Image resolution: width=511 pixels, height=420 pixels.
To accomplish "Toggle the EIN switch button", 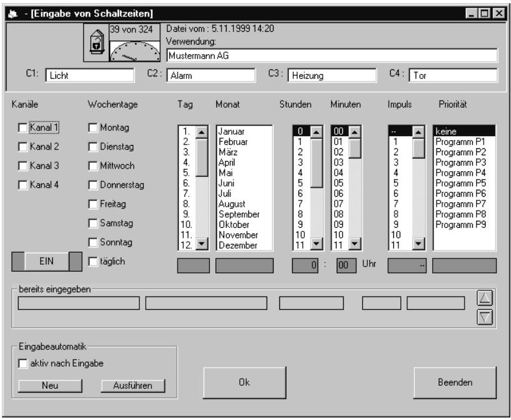I will [48, 261].
